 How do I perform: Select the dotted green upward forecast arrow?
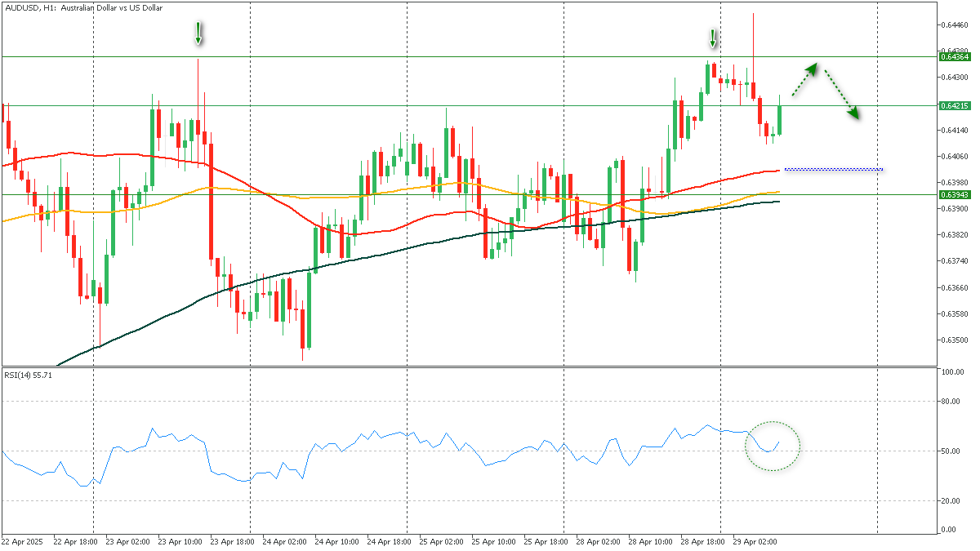[x=804, y=78]
